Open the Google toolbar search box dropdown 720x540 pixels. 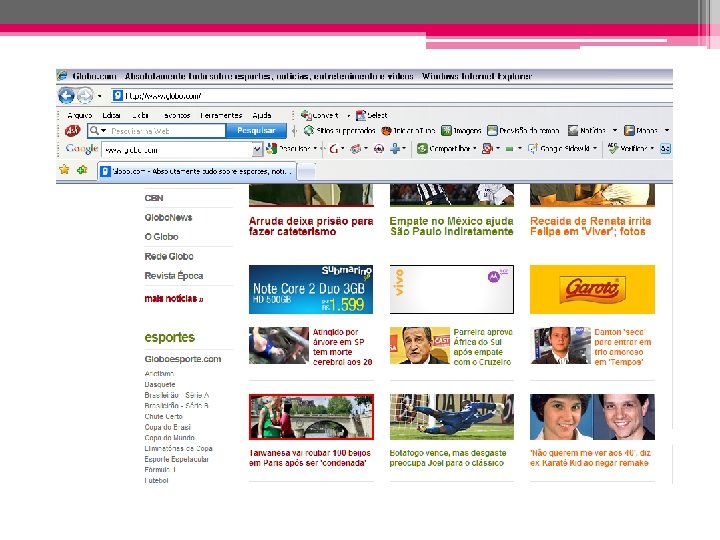[x=257, y=149]
